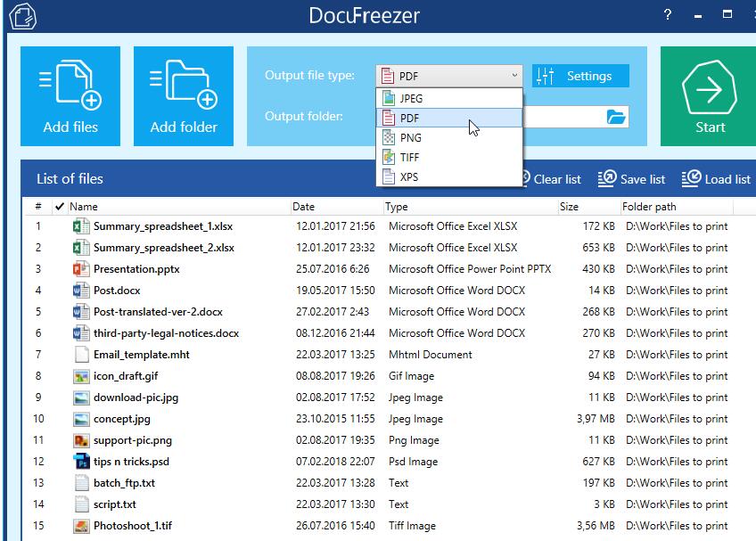
Task: Start the conversion with Start button
Action: [x=708, y=96]
